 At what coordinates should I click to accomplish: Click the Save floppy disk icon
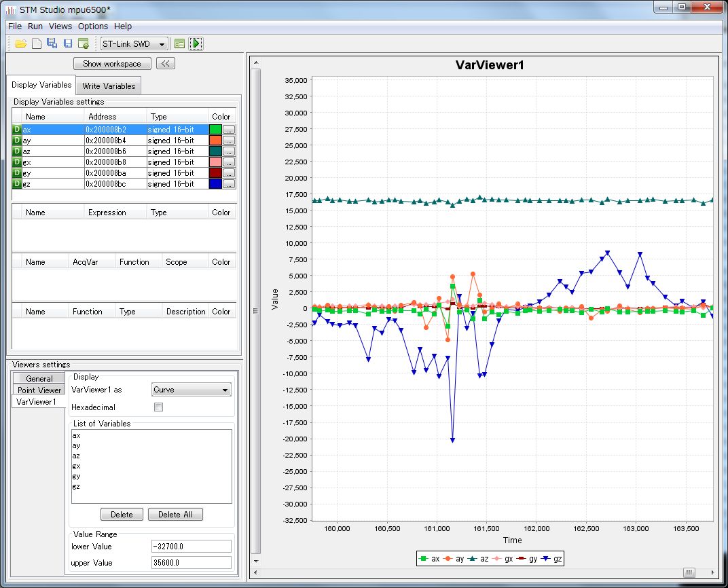[x=67, y=43]
